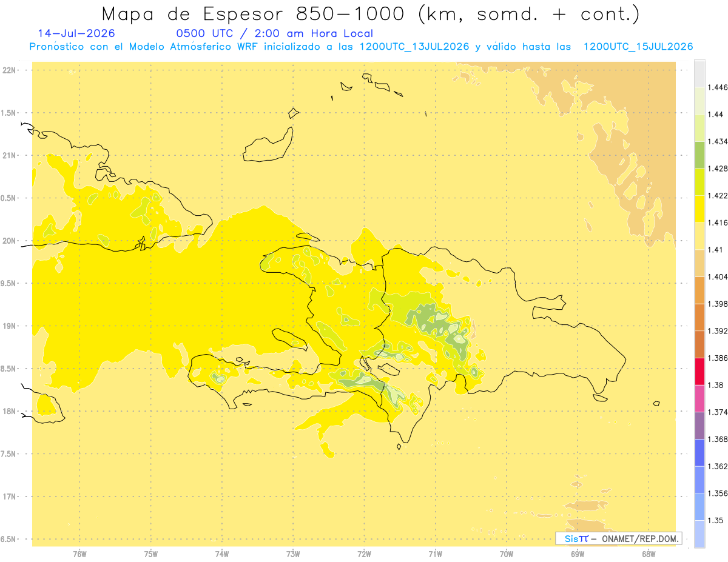Click the green legend swatch between 1.428 and 1.434
728x562 pixels.
click(699, 155)
